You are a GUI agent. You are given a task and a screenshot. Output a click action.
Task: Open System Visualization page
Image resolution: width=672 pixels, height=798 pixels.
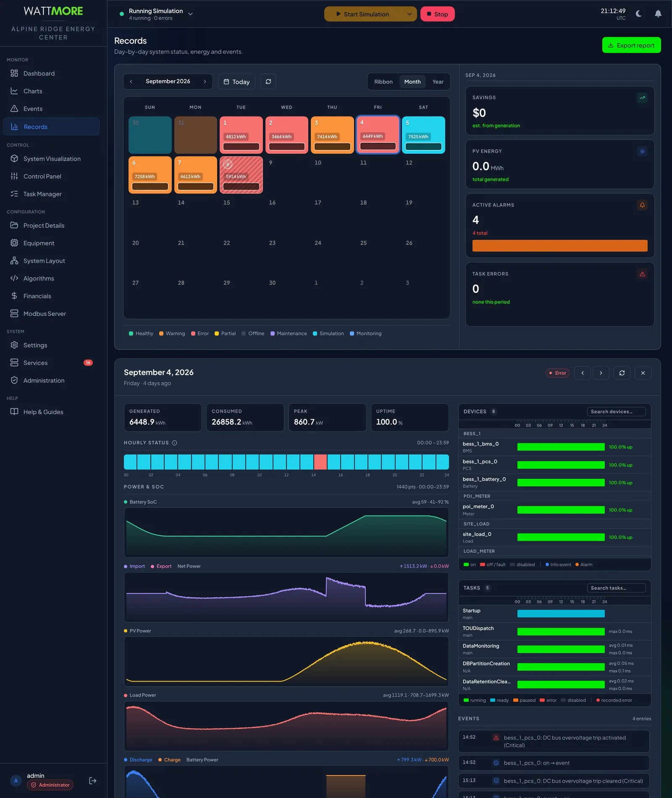pyautogui.click(x=51, y=159)
